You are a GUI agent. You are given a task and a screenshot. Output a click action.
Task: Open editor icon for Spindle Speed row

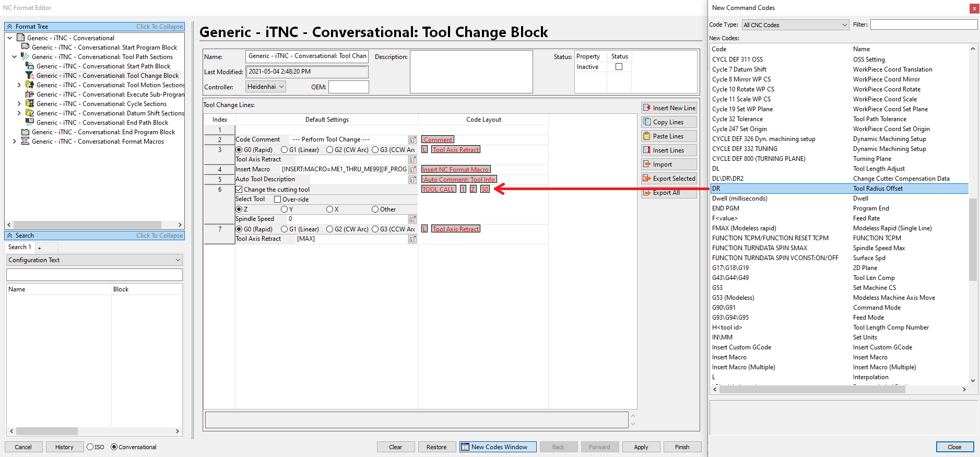point(412,219)
